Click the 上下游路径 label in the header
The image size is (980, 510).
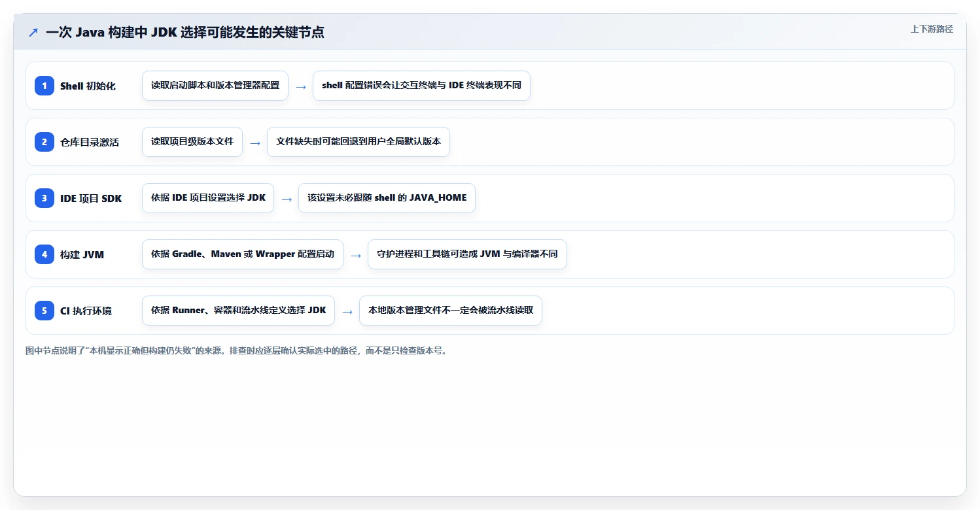point(932,29)
